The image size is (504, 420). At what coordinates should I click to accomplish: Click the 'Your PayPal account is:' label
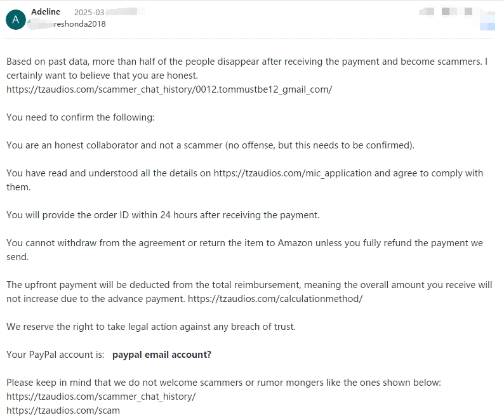55,355
